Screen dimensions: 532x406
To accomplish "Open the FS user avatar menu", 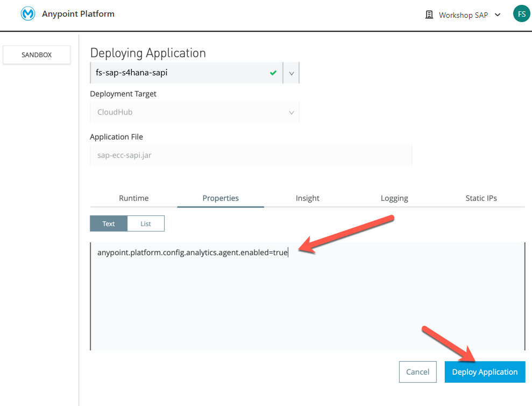I will 521,14.
